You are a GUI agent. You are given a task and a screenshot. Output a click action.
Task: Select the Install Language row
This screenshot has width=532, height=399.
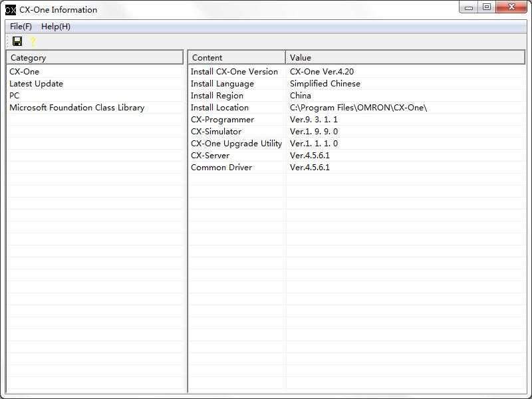point(222,84)
